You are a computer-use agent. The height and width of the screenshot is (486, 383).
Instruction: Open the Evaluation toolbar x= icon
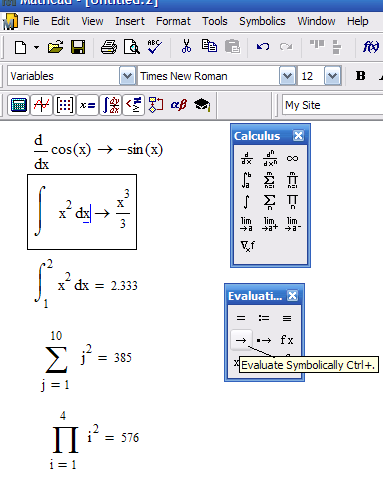[87, 105]
